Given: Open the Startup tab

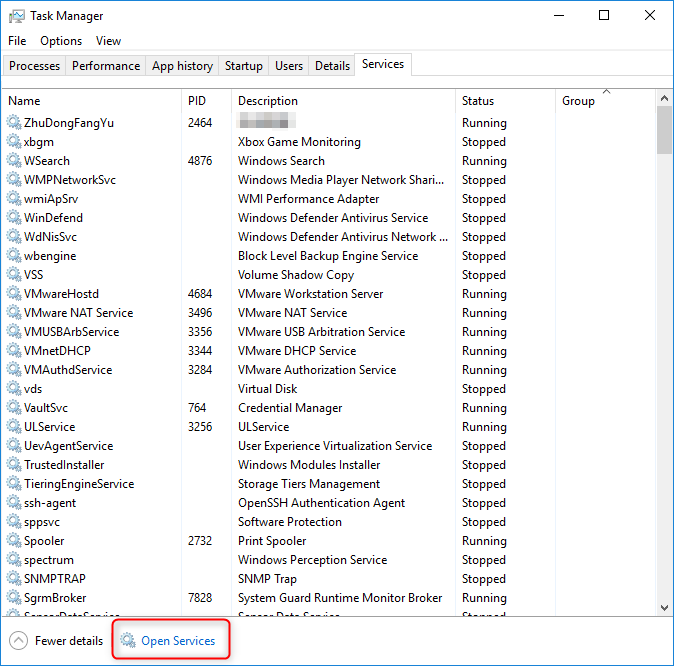Looking at the screenshot, I should (243, 66).
